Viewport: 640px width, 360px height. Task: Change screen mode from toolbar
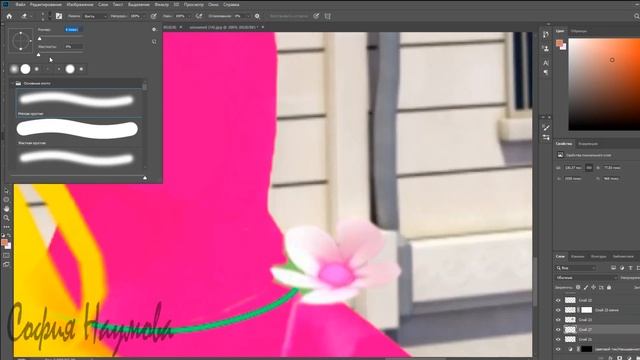pos(6,264)
